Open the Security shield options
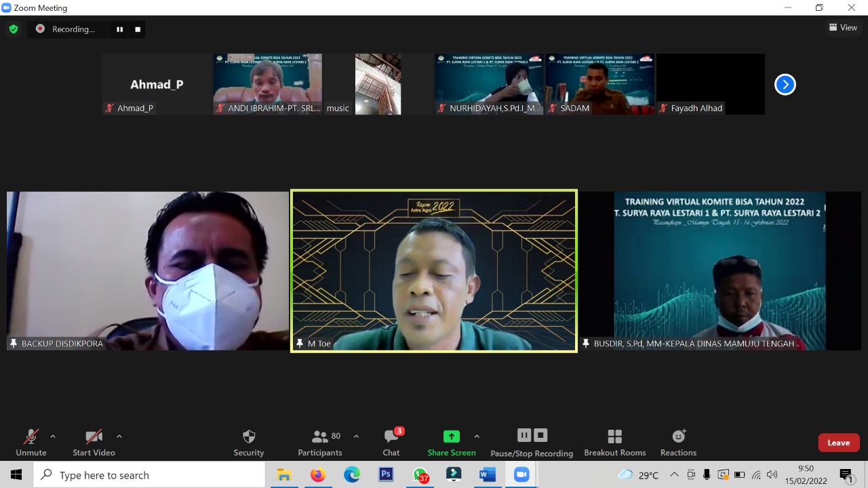Screen dimensions: 868x488 coord(249,442)
